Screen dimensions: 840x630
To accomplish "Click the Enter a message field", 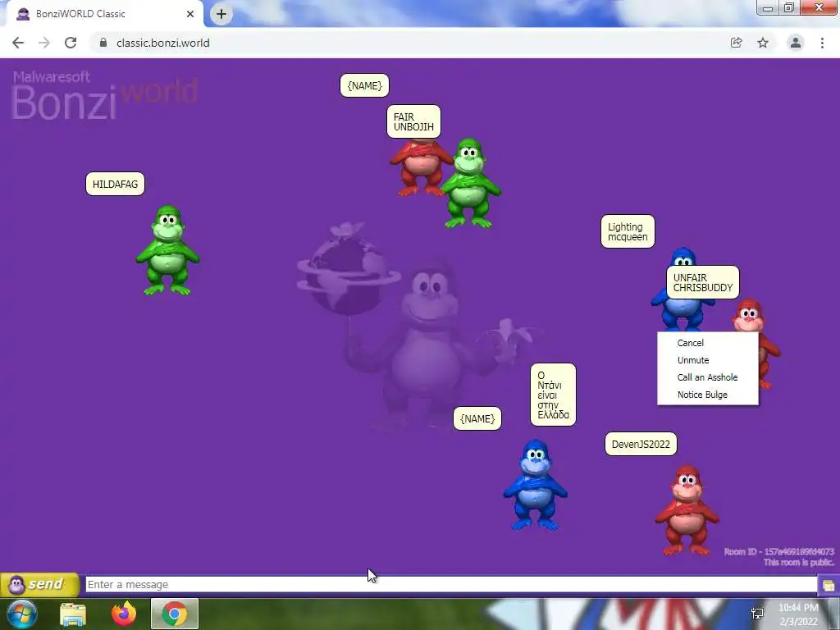I will click(x=451, y=584).
